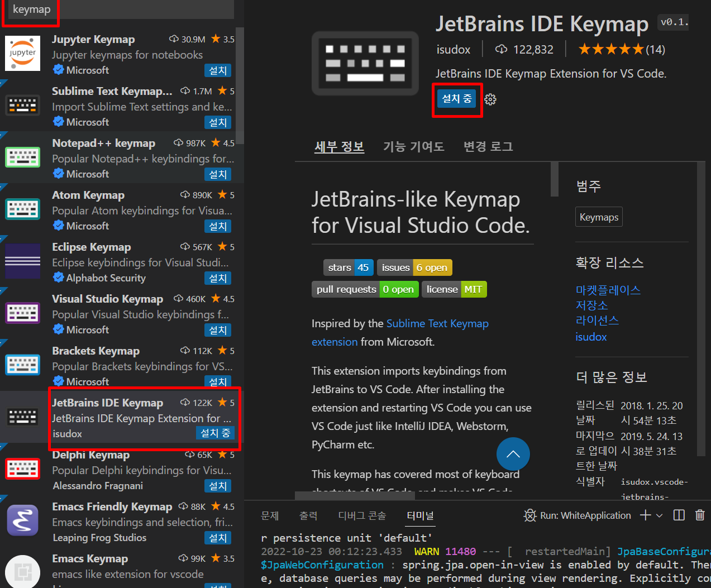This screenshot has width=711, height=588.
Task: Click 설치 중 in JetBrains list row
Action: [216, 433]
